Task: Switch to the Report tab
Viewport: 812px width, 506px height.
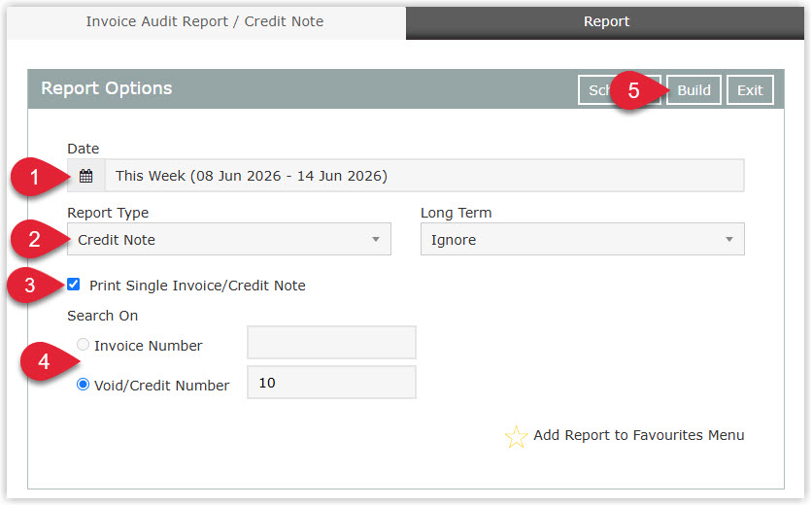Action: pos(605,21)
